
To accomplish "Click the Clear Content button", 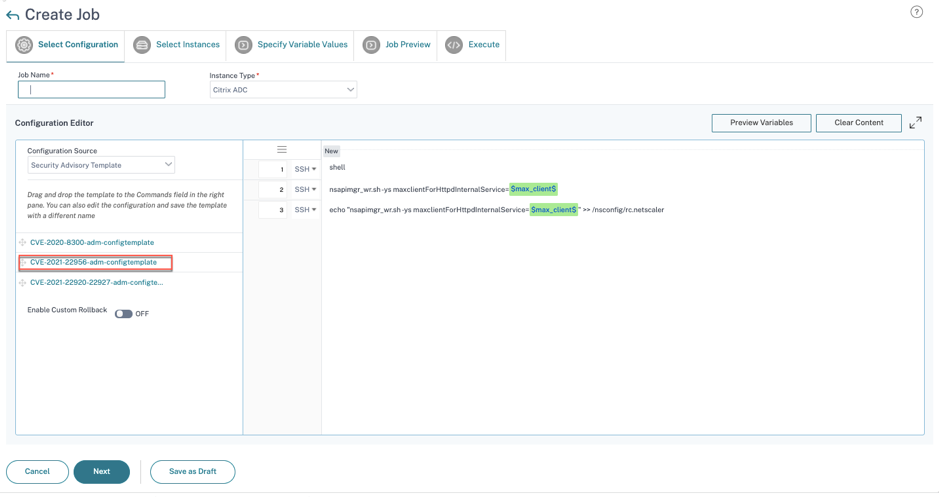I will point(859,123).
